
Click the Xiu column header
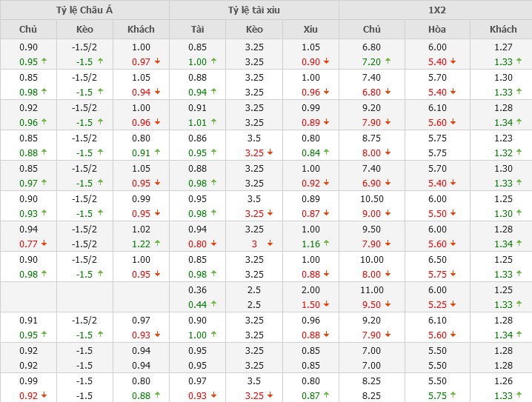tap(310, 29)
